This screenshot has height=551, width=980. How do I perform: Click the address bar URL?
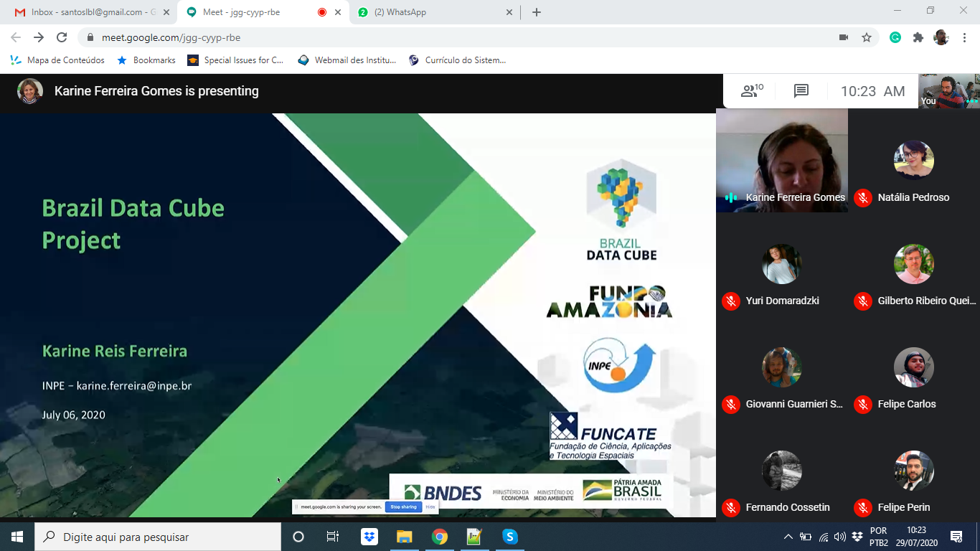coord(171,37)
